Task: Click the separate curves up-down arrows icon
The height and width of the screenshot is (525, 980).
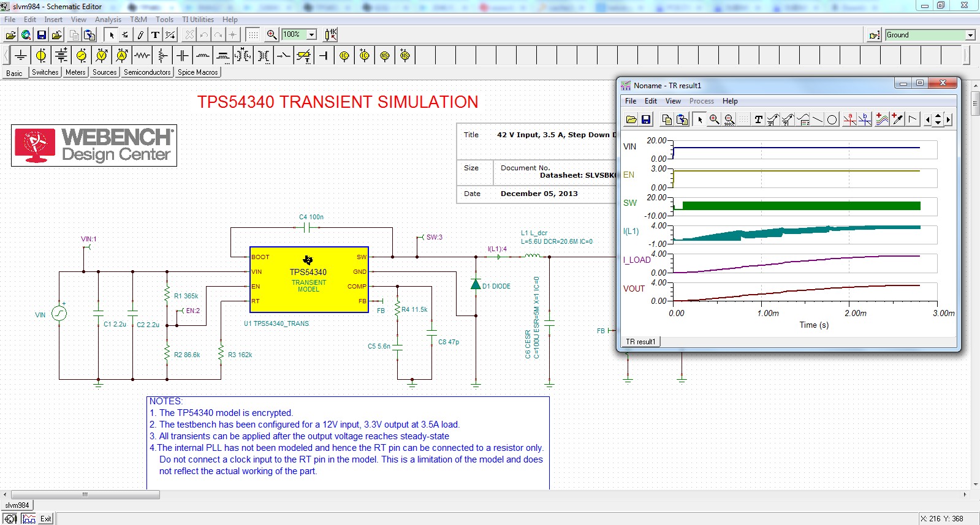Action: 938,119
